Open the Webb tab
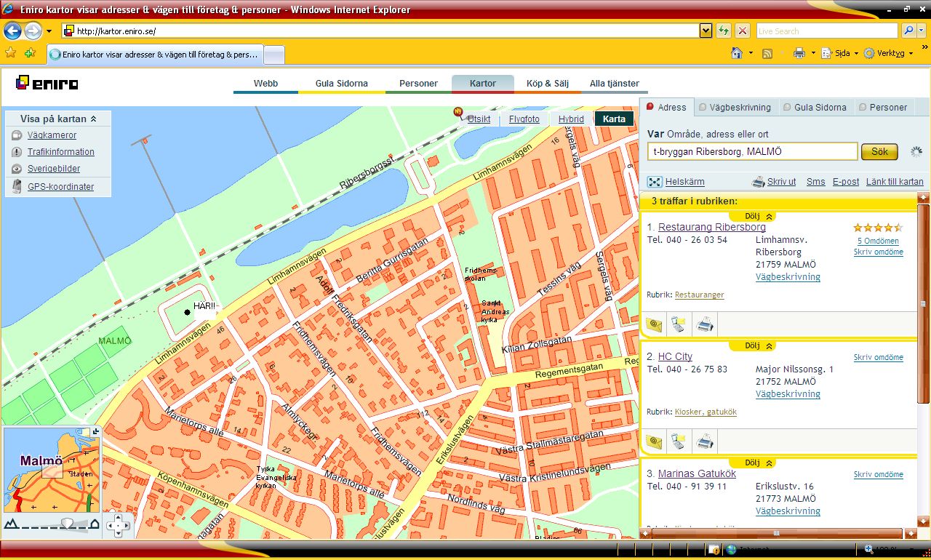The image size is (931, 560). click(x=265, y=84)
